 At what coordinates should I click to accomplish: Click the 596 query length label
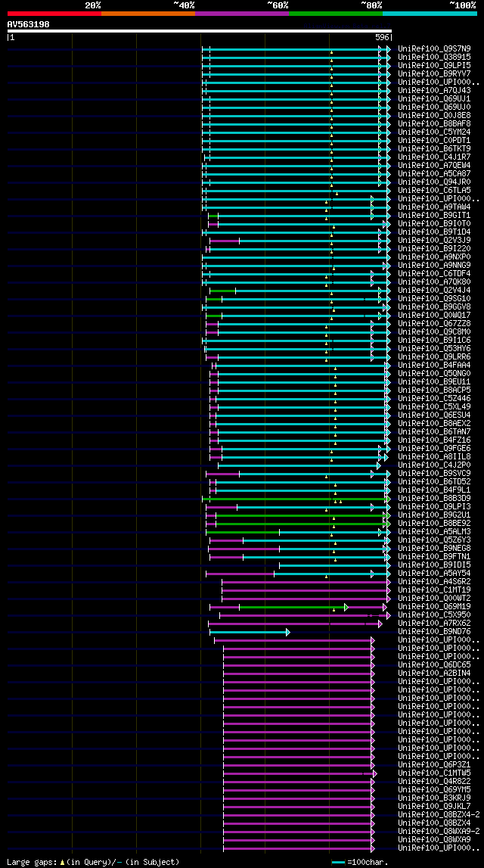click(x=382, y=38)
